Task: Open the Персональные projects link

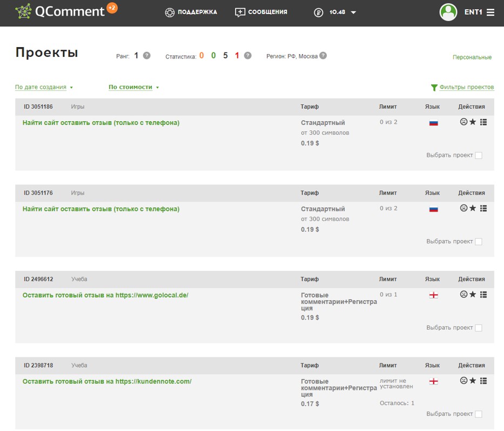Action: click(472, 57)
